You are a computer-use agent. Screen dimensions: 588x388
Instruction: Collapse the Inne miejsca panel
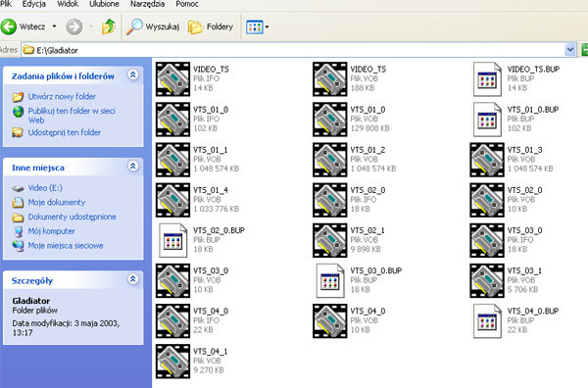(x=132, y=166)
